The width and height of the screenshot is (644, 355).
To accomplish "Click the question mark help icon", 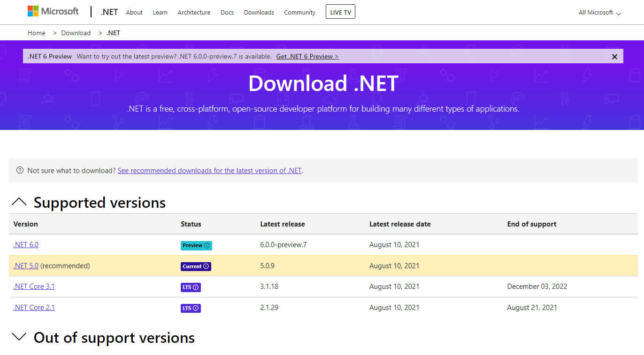I will pos(20,170).
